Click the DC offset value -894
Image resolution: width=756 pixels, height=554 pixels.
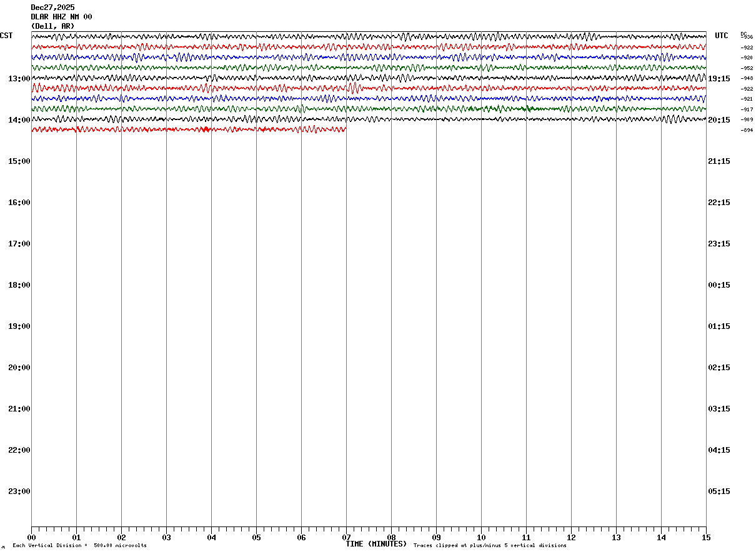(x=747, y=130)
